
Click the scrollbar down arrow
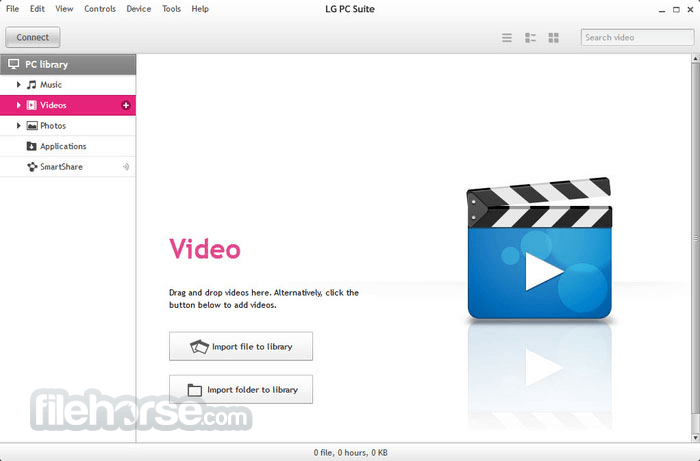coord(696,438)
